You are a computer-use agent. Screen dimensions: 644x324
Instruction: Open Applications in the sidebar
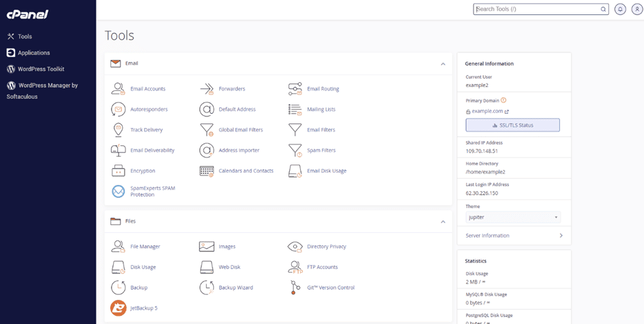(28, 53)
